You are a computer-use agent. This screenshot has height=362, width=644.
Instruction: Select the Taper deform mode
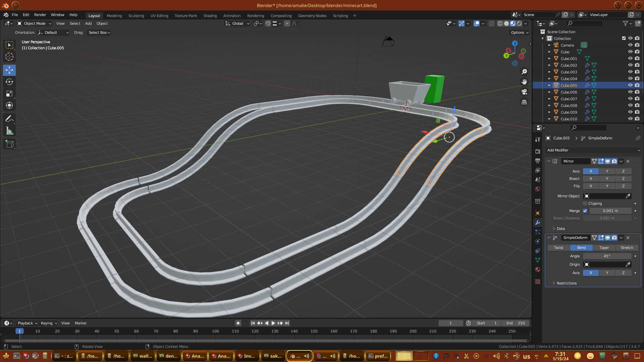coord(604,248)
